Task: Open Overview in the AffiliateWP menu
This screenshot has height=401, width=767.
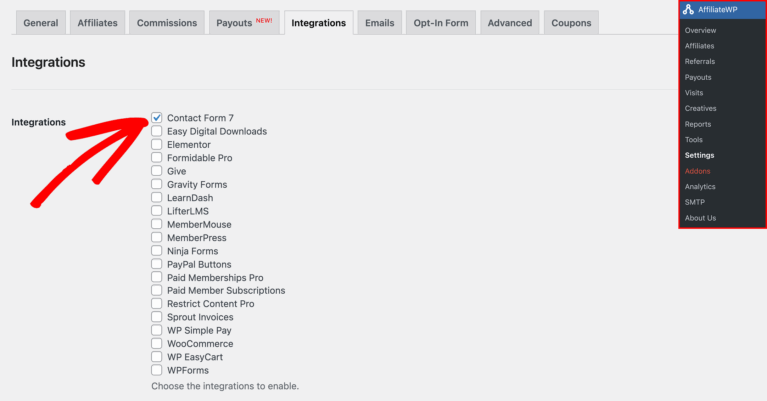Action: point(700,30)
